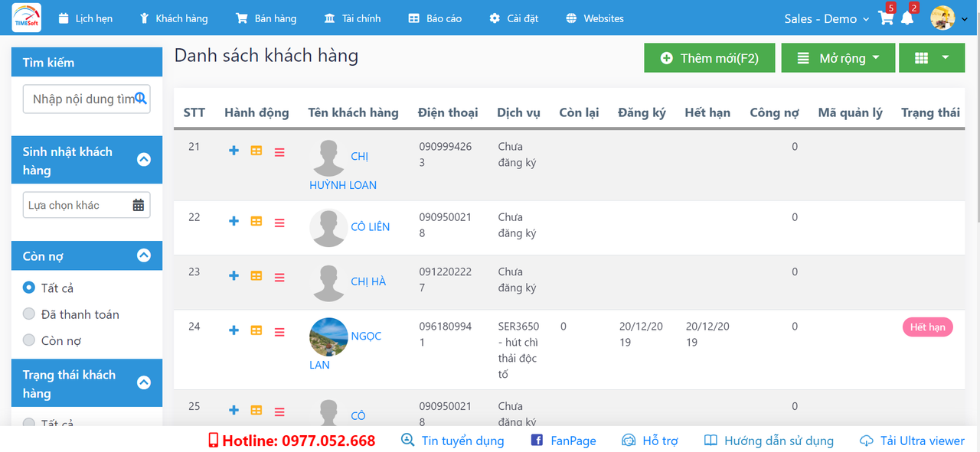The image size is (980, 452).
Task: Click Tải Ultra viewer link
Action: click(912, 441)
